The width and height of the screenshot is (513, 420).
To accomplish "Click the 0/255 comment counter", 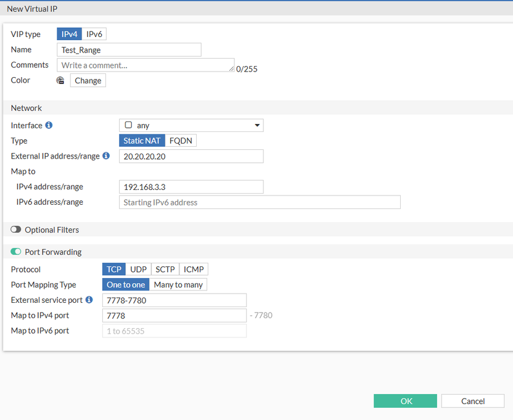I will point(247,69).
